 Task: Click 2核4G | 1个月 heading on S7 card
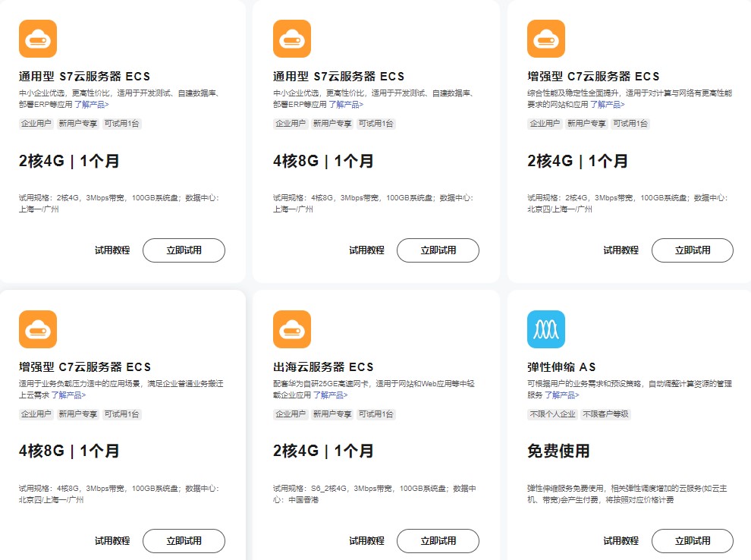(x=69, y=161)
